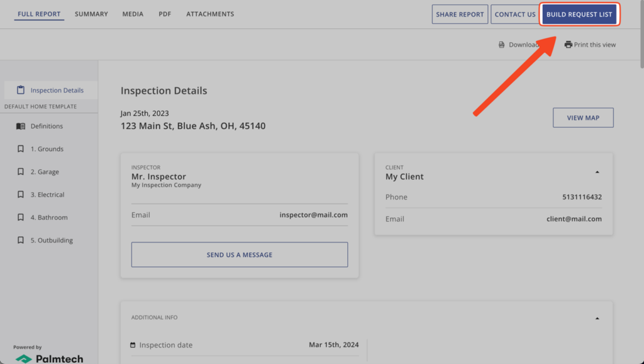Click Send Us a Message button

239,255
